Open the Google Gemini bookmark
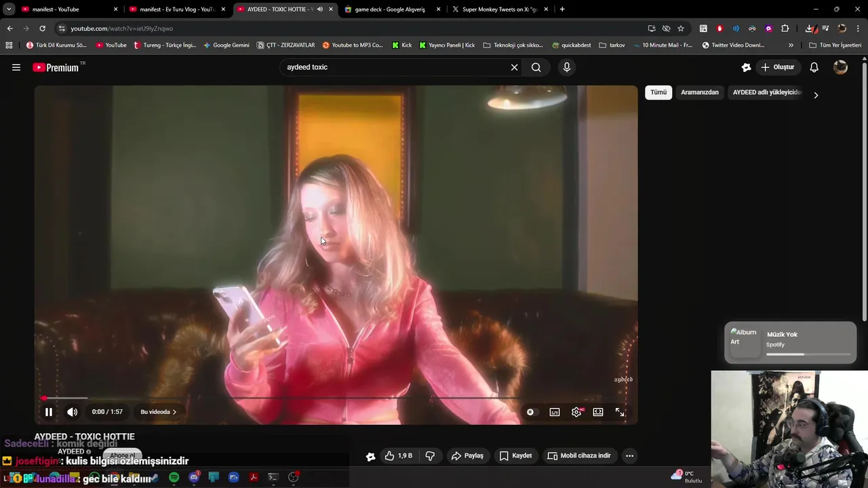 coord(226,45)
